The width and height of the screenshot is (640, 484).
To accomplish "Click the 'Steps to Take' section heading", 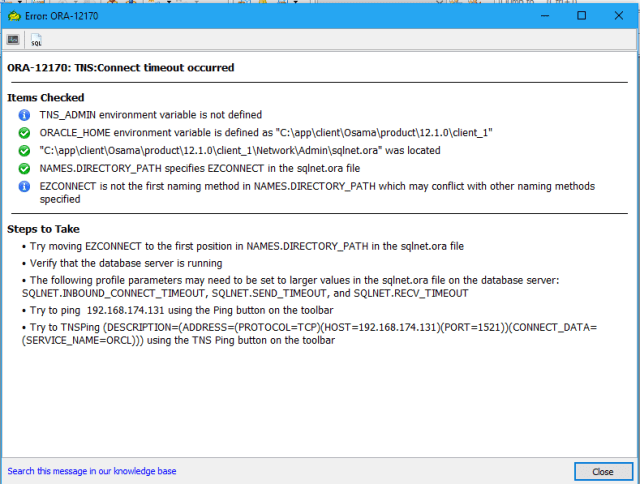I will pyautogui.click(x=45, y=229).
